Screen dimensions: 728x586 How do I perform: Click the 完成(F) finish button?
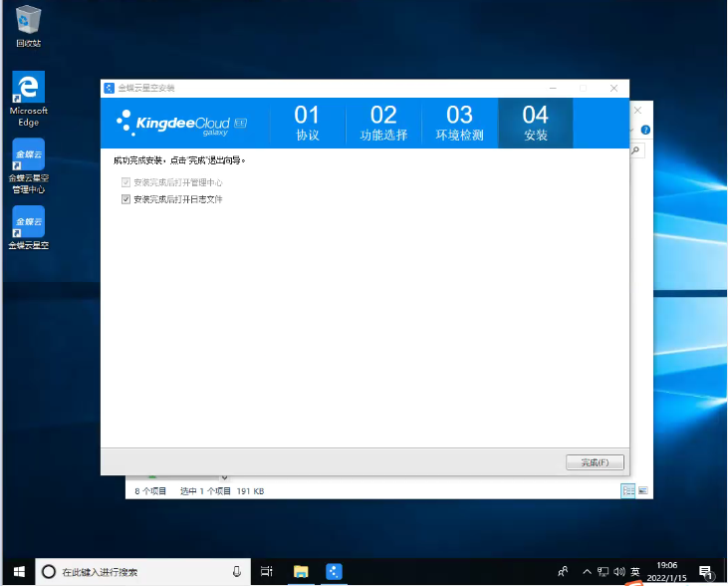point(595,462)
